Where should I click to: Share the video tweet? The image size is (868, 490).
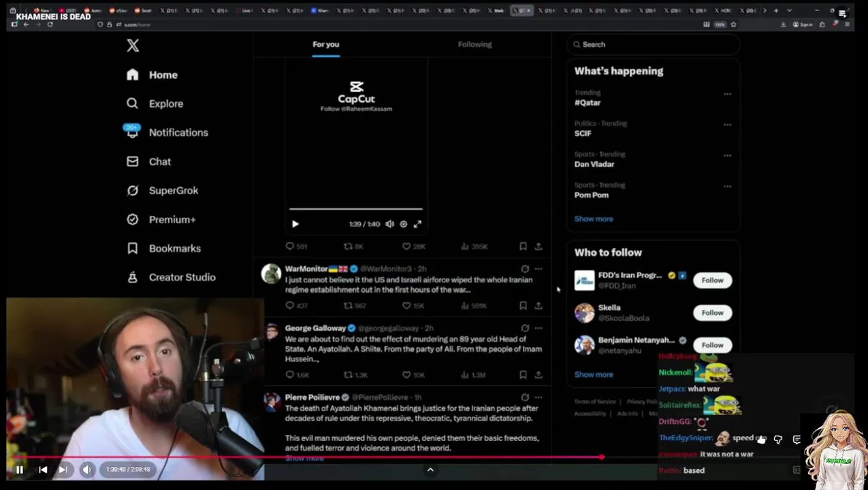click(538, 246)
